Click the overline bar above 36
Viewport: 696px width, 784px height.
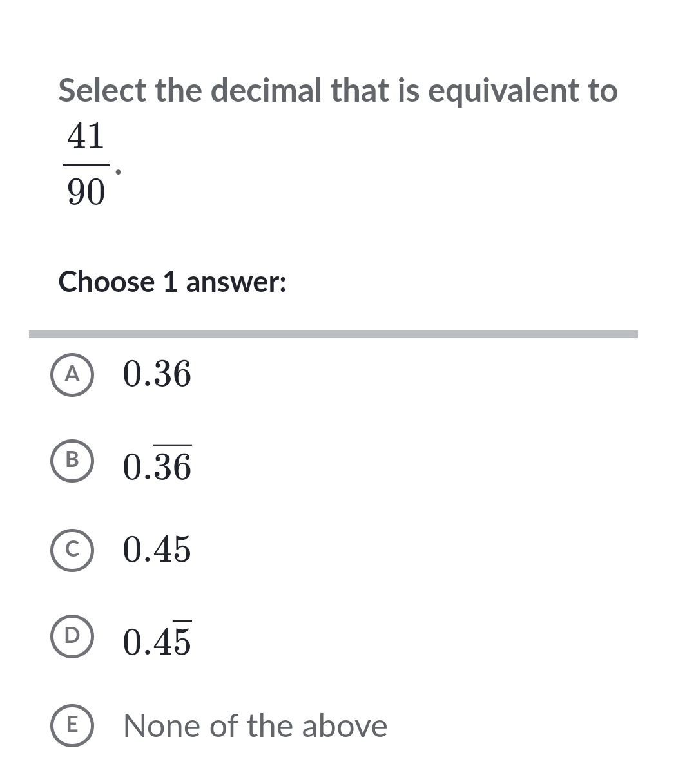coord(172,445)
